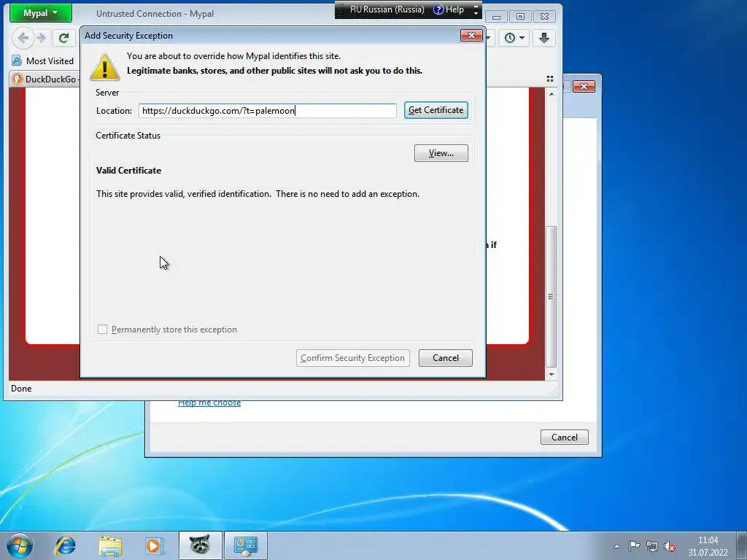747x560 pixels.
Task: Open the Help me choose link
Action: point(209,402)
